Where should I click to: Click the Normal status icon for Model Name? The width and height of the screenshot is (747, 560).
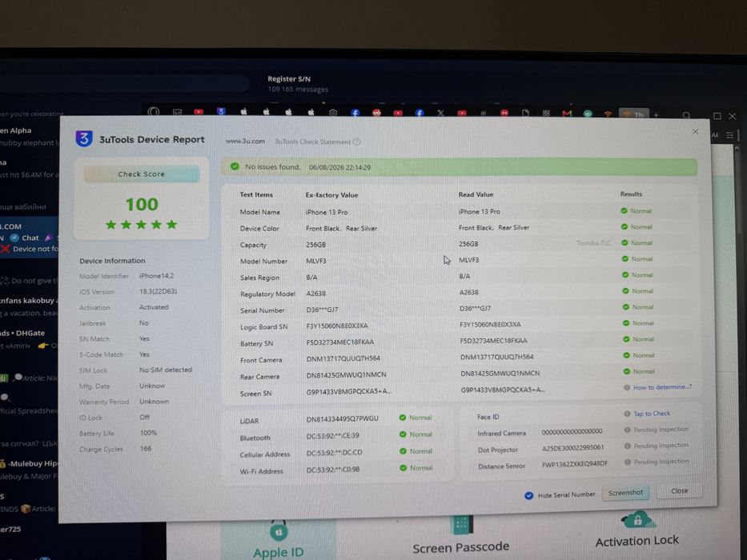[x=624, y=210]
